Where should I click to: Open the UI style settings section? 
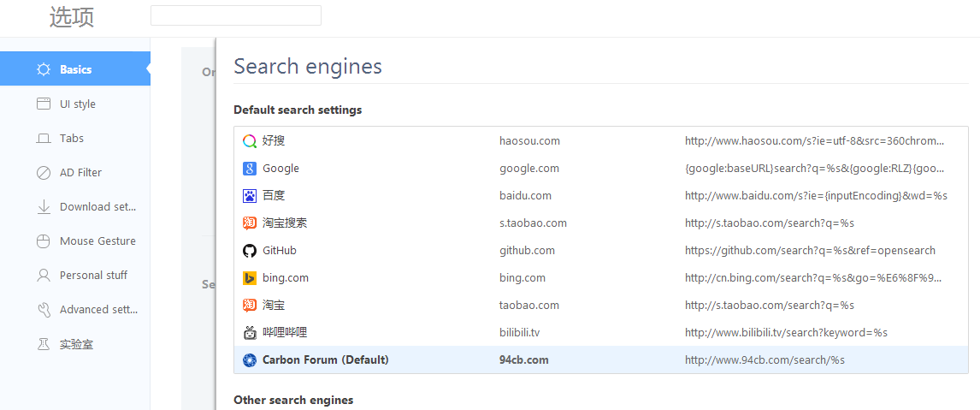point(75,104)
